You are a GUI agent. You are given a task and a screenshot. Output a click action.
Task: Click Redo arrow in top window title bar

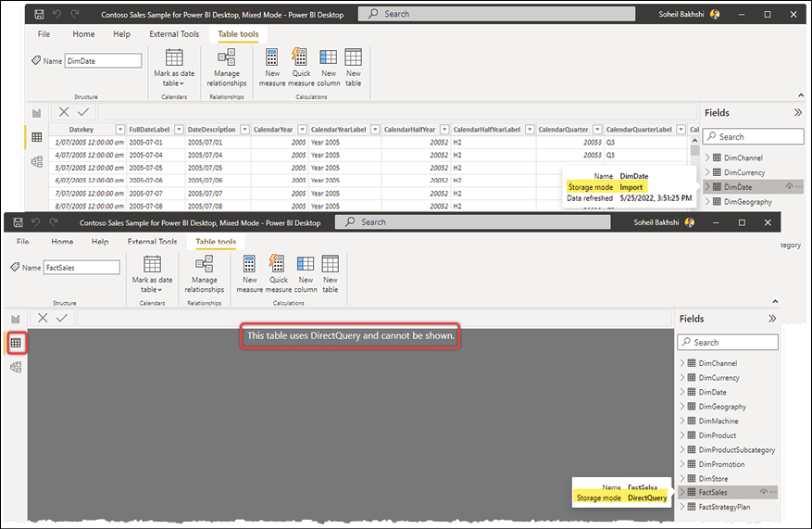pyautogui.click(x=75, y=15)
